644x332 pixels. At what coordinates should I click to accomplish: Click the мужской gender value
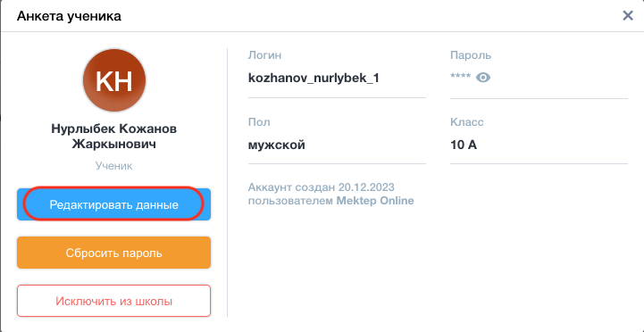point(276,145)
